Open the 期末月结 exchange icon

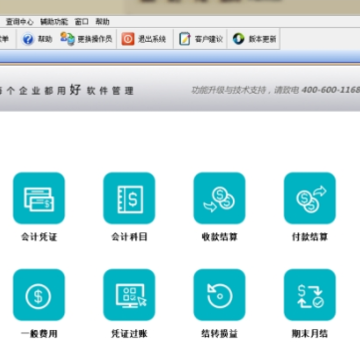pos(310,295)
